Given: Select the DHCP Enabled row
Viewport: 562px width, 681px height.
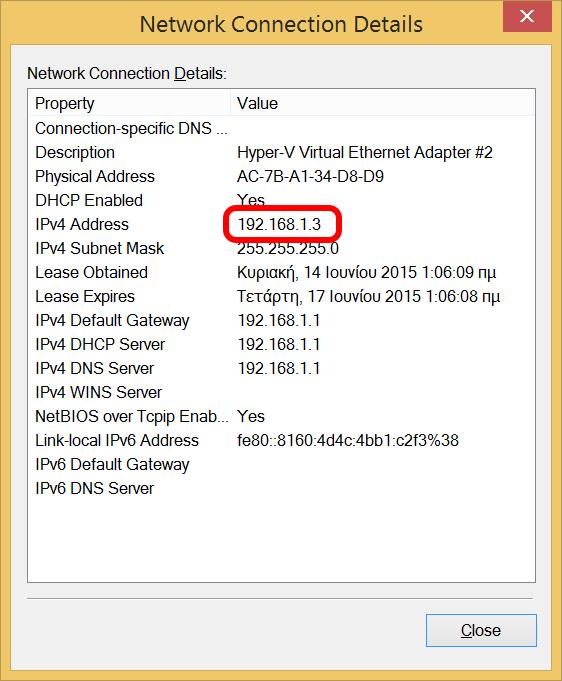Looking at the screenshot, I should coord(281,200).
